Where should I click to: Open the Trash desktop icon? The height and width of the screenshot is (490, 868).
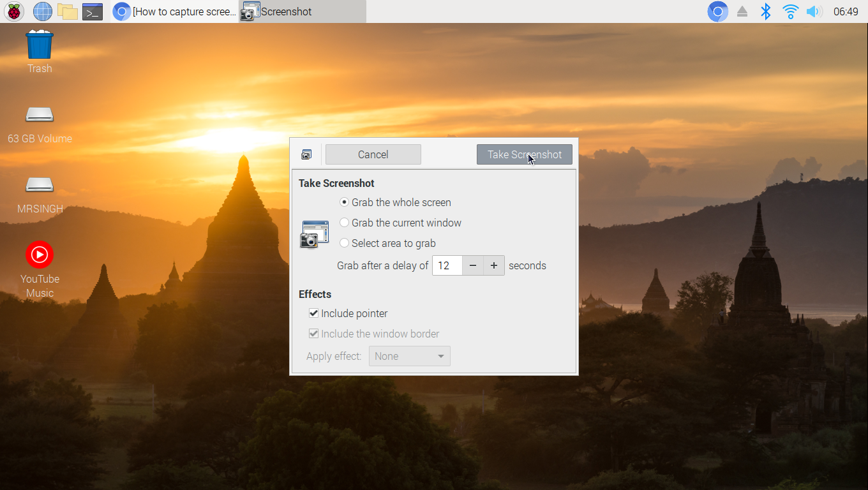point(40,47)
